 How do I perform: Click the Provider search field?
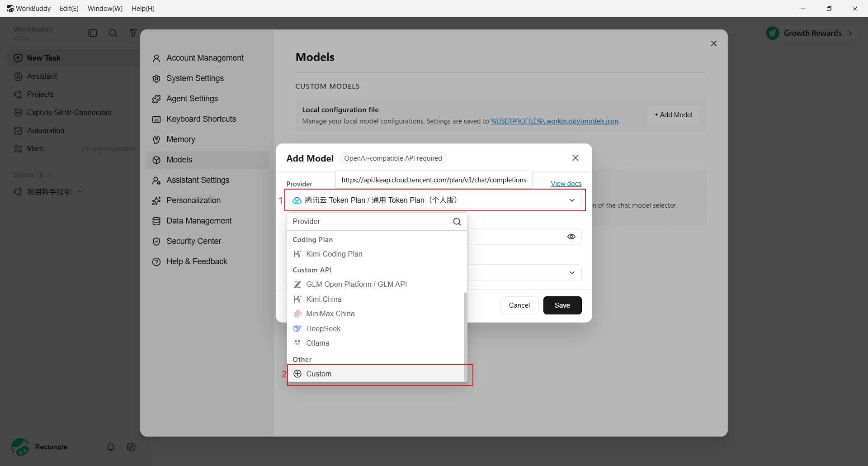(x=370, y=221)
